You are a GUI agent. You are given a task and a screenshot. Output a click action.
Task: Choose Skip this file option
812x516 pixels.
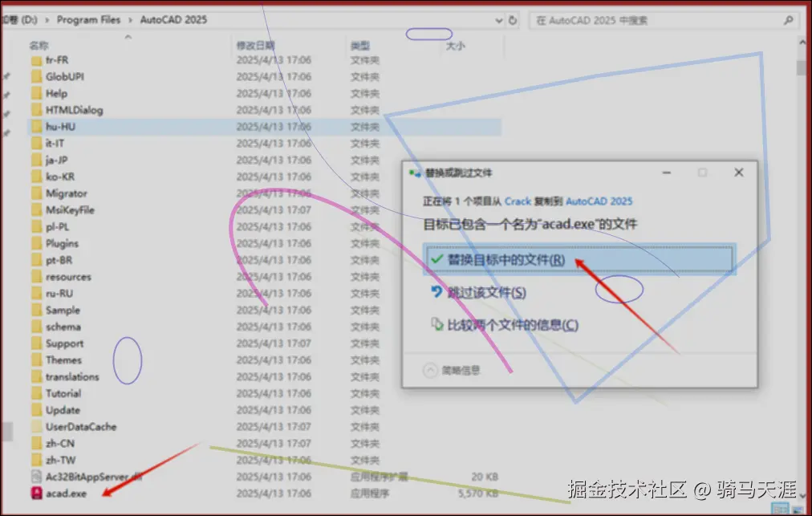point(486,293)
